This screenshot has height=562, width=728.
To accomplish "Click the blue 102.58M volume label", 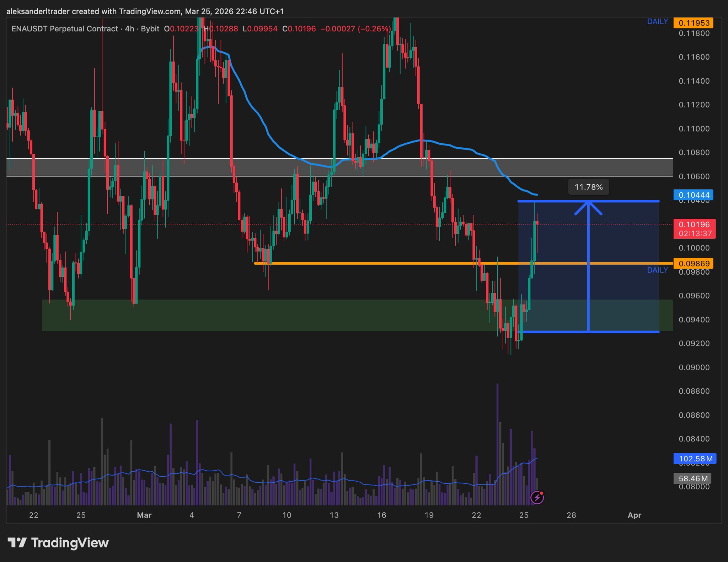I will pos(695,459).
